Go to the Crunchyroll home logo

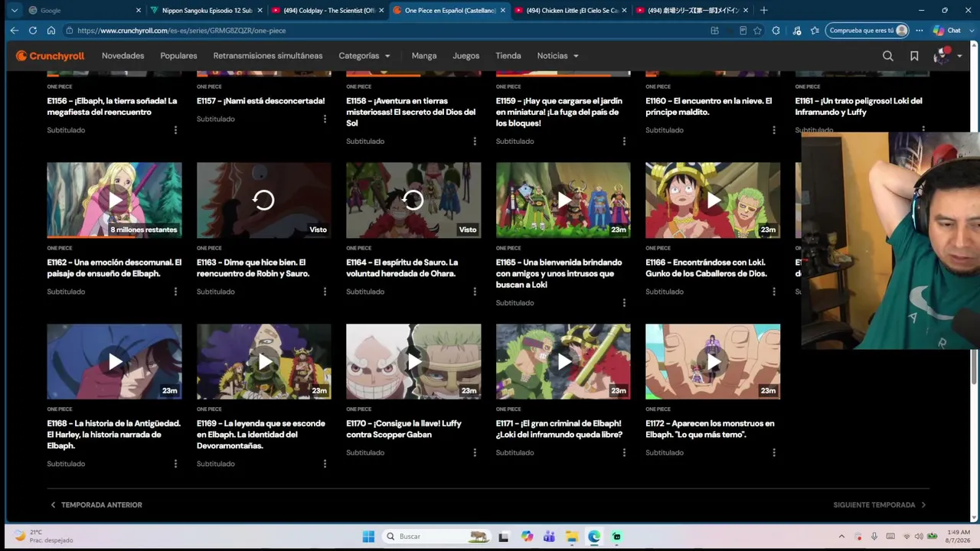click(x=50, y=56)
